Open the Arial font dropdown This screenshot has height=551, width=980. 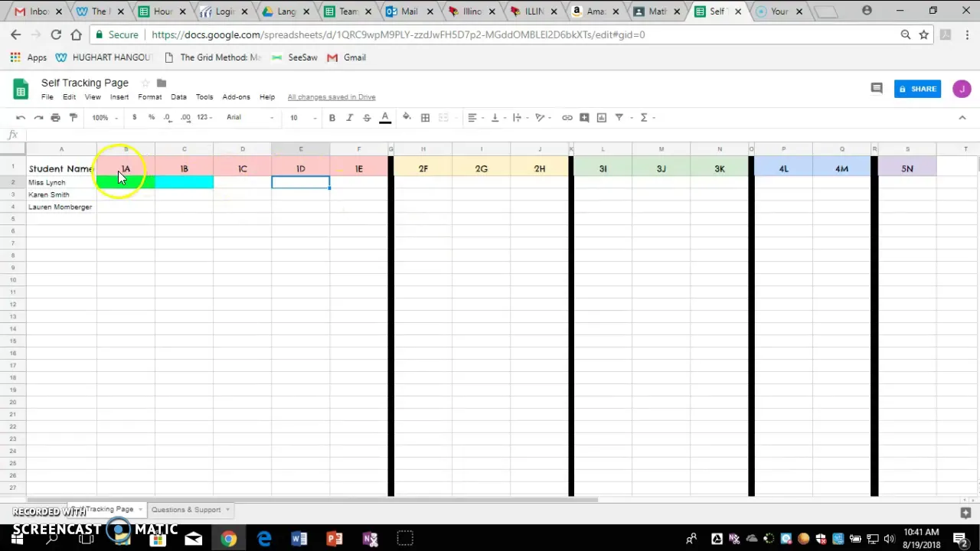point(250,117)
